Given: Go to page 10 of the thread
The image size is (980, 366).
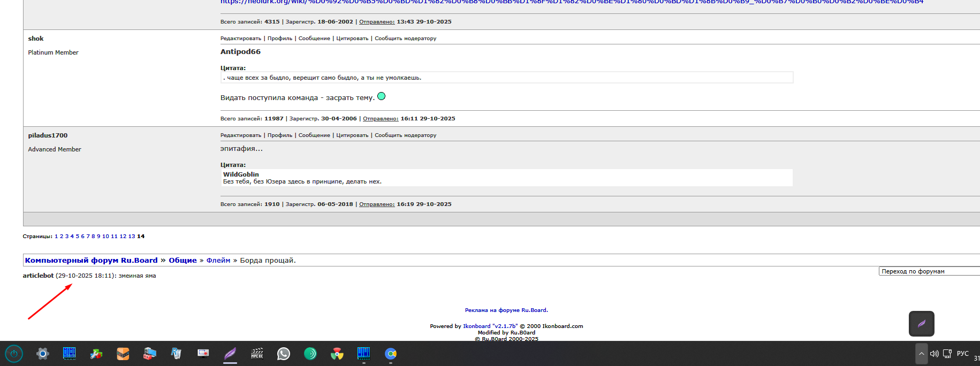Looking at the screenshot, I should (x=105, y=237).
